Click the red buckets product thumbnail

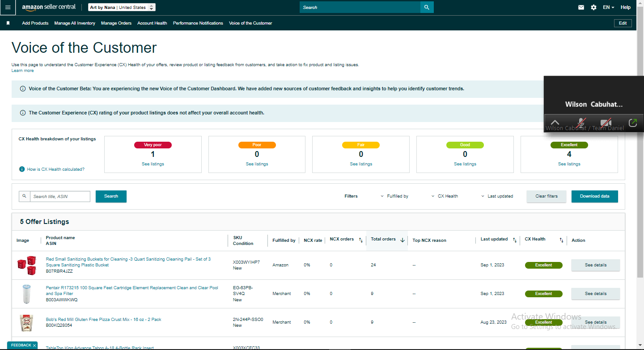(x=26, y=265)
